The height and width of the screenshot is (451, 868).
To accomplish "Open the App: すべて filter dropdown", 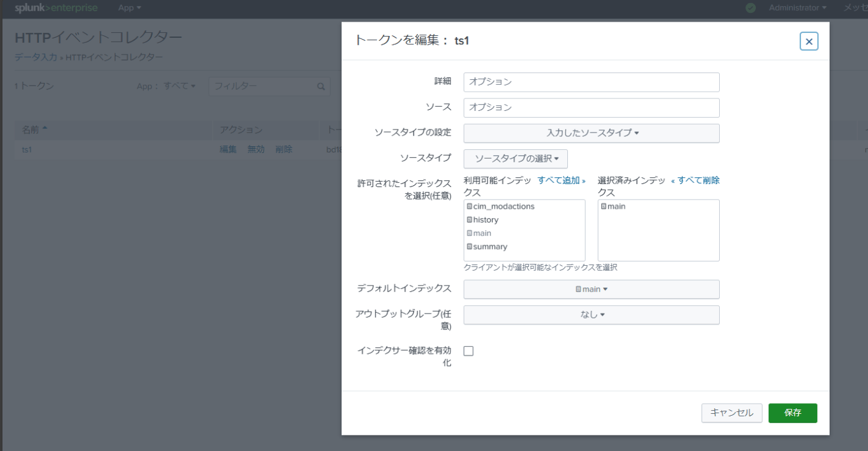I will 166,87.
